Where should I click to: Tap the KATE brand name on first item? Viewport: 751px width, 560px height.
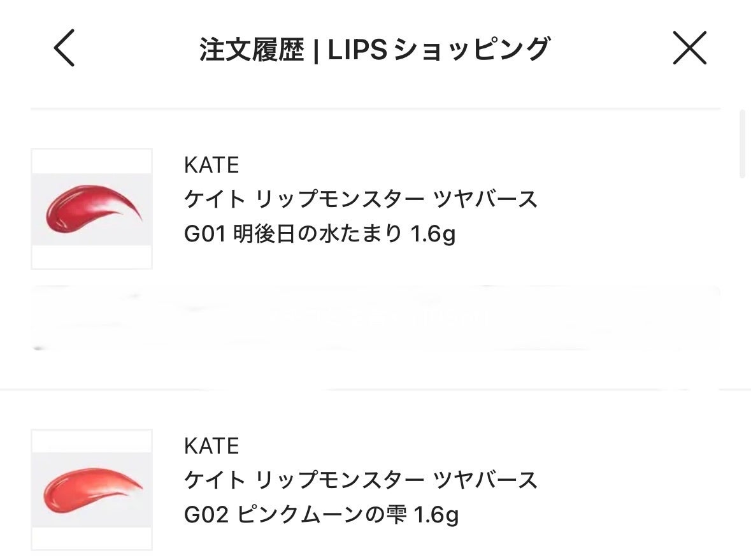pyautogui.click(x=211, y=165)
